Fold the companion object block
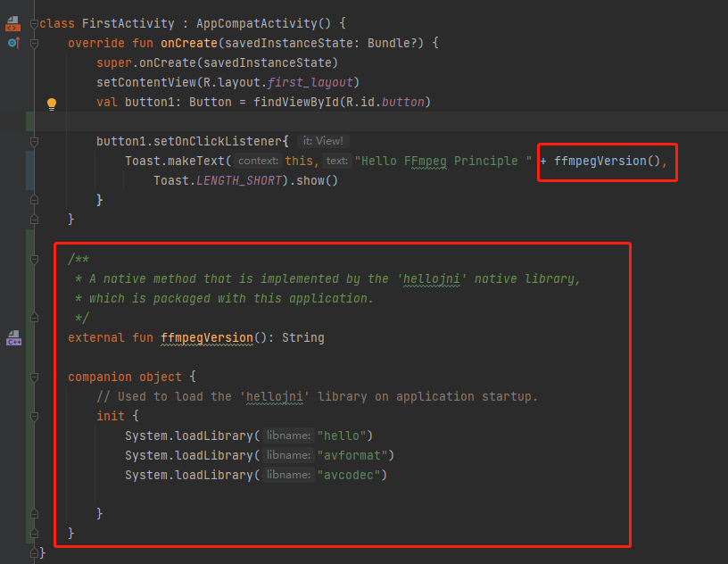Viewport: 728px width, 564px height. [34, 377]
